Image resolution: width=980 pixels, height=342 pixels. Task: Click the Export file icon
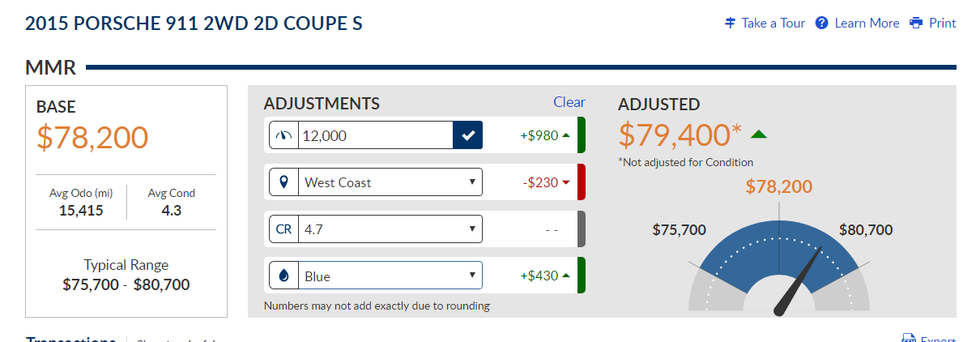point(908,339)
